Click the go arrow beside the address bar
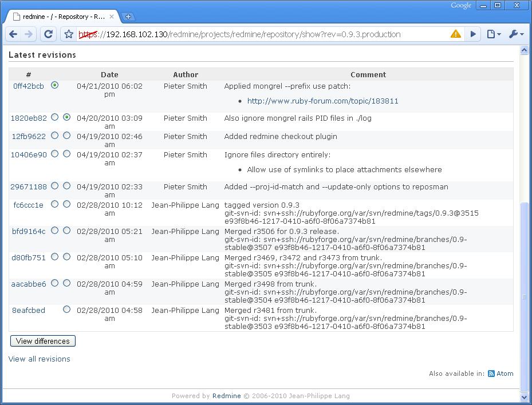This screenshot has height=405, width=532. click(x=473, y=34)
